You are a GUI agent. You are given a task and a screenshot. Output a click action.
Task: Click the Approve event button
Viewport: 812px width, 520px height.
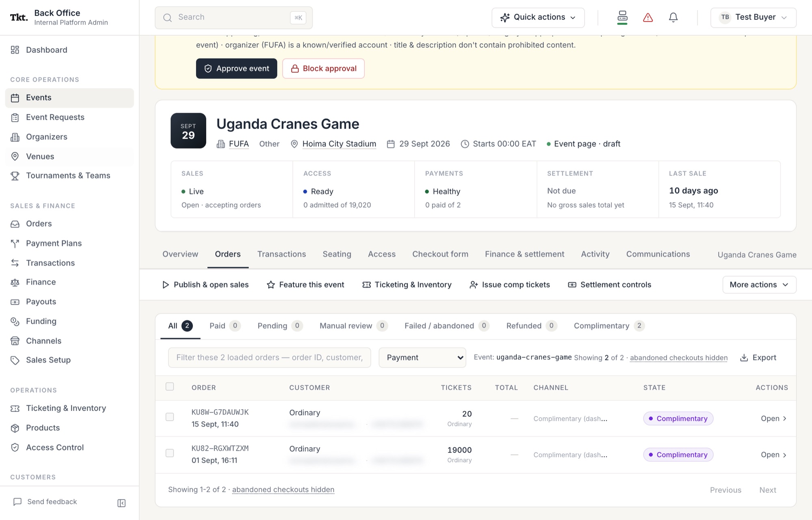[236, 69]
